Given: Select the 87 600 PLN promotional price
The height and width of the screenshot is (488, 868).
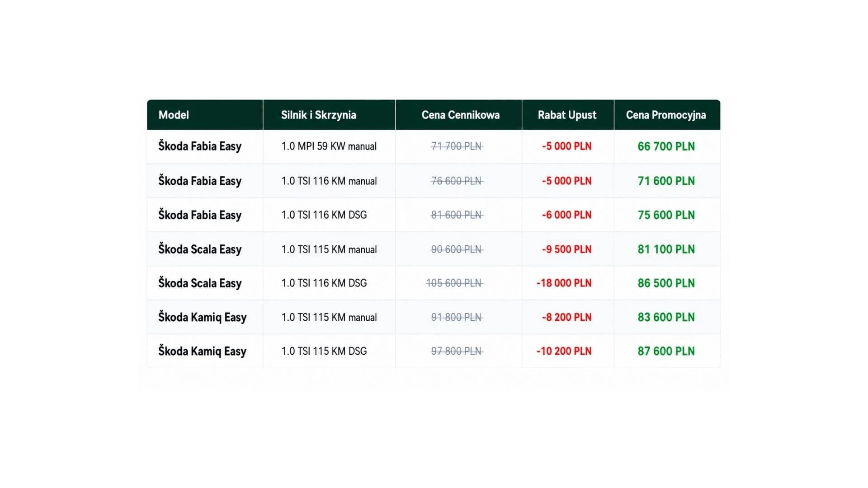Looking at the screenshot, I should pos(666,351).
